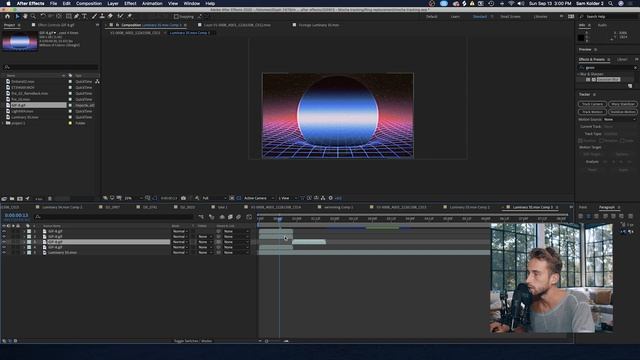Open the Composition menu

point(89,3)
